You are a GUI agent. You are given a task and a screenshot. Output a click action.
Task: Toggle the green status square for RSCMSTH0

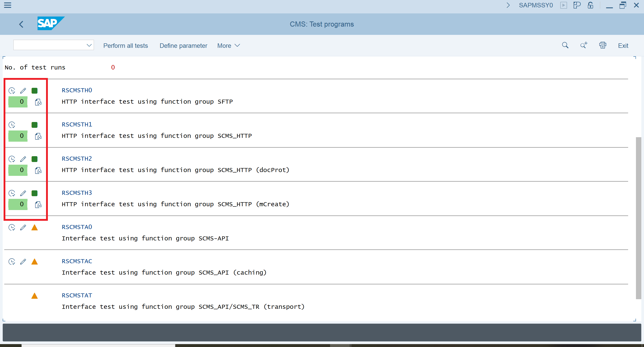click(x=34, y=90)
